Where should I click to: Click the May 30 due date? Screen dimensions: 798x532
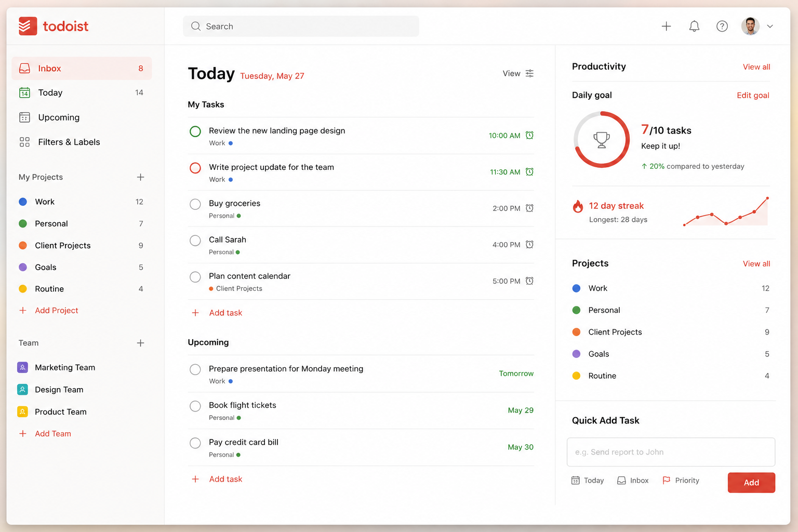tap(521, 447)
